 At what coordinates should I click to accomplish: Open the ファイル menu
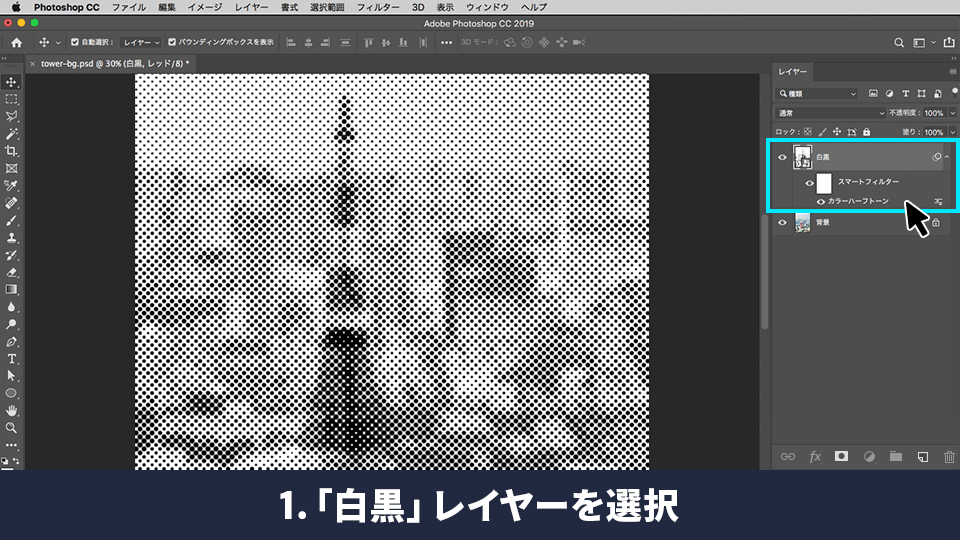[129, 7]
